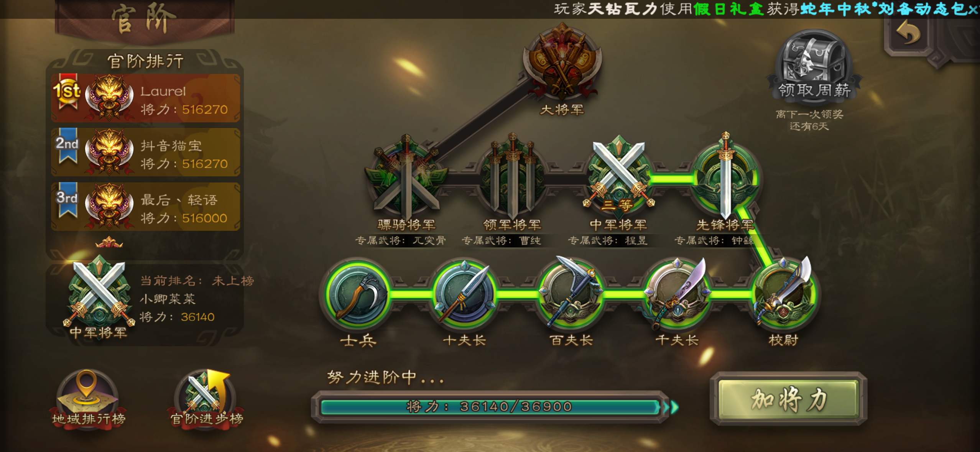The width and height of the screenshot is (980, 452).
Task: Click my rank card 小卿菜菜
Action: coord(145,303)
